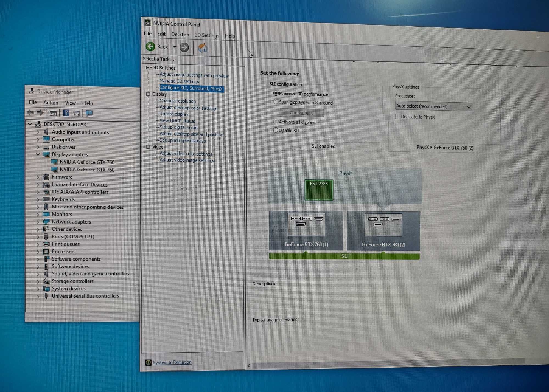Click the System Information icon
The width and height of the screenshot is (549, 392).
148,363
